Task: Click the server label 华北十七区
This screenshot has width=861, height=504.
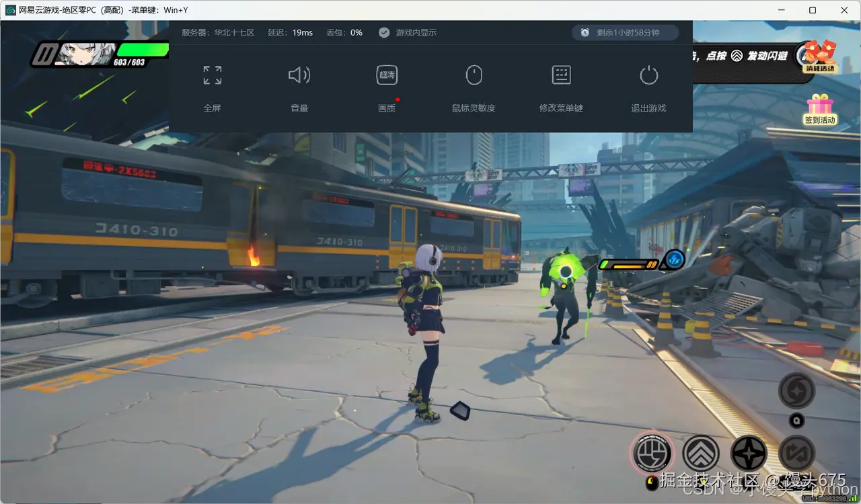Action: tap(234, 32)
